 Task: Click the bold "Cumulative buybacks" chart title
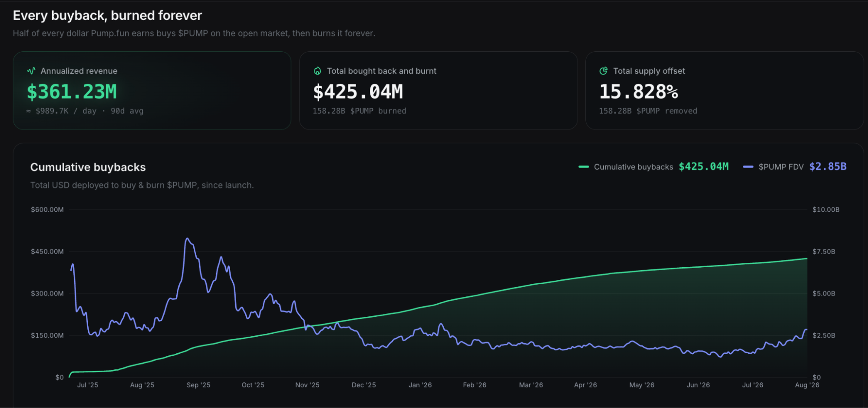88,167
